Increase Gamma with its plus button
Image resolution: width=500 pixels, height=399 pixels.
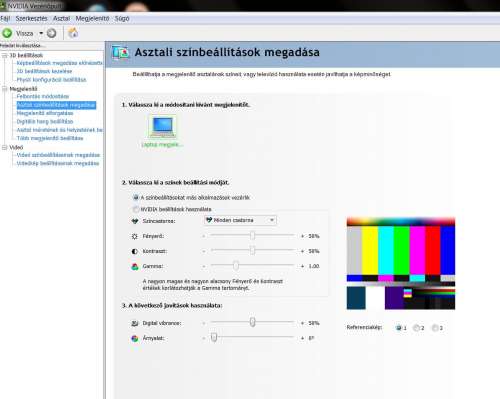[x=302, y=266]
